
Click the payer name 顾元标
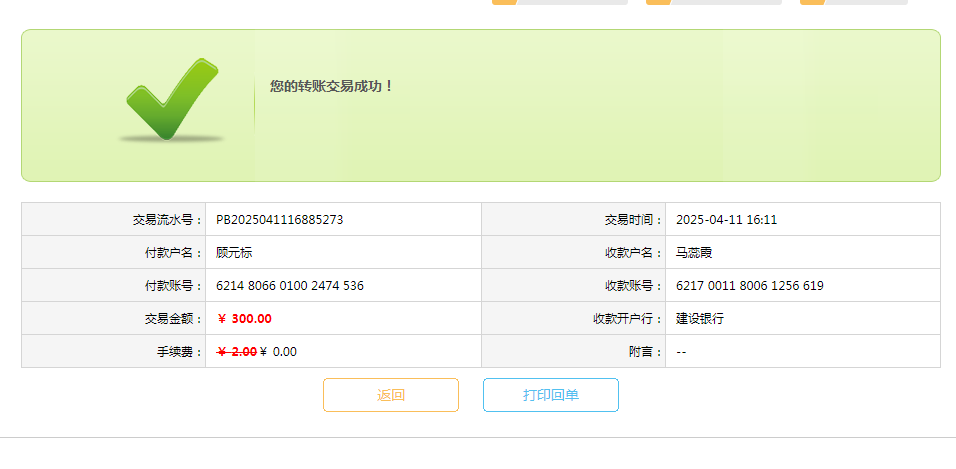pos(234,253)
